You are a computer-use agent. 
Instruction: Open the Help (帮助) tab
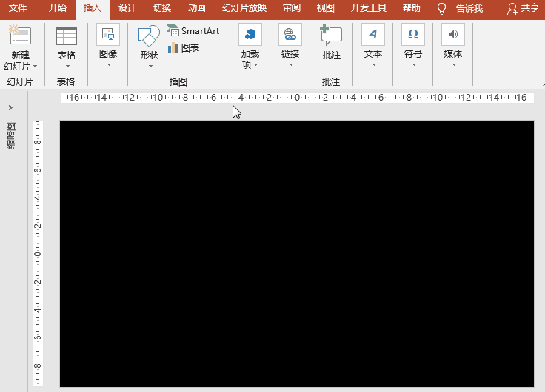(x=412, y=8)
